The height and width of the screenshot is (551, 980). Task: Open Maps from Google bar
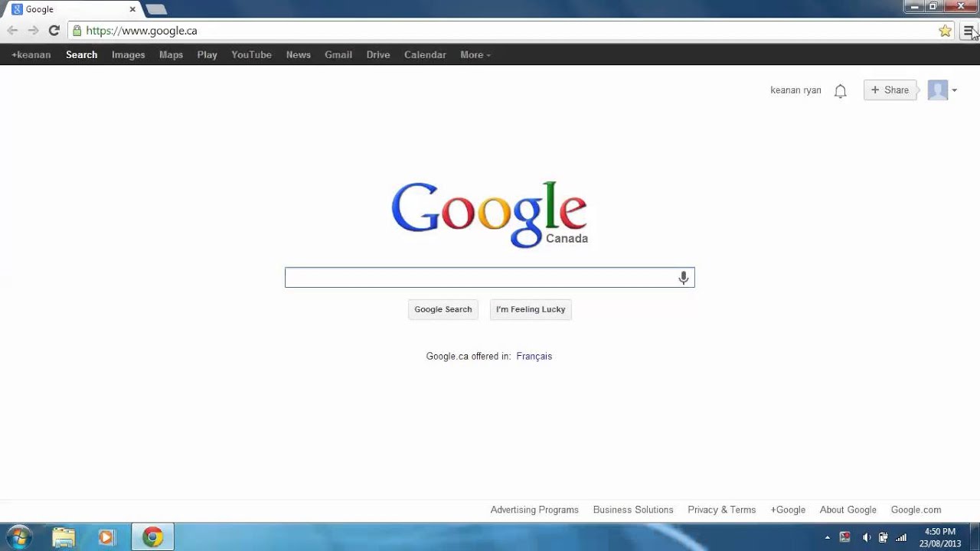coord(171,55)
